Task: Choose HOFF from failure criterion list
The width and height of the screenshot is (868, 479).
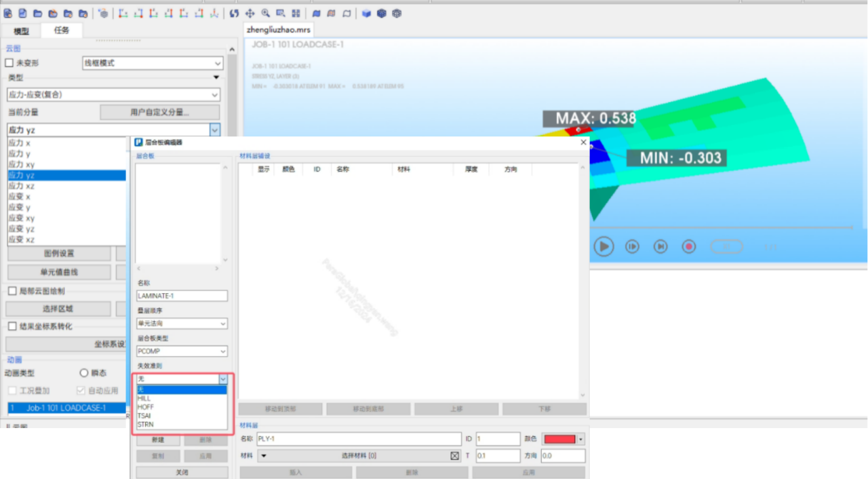Action: click(x=145, y=407)
